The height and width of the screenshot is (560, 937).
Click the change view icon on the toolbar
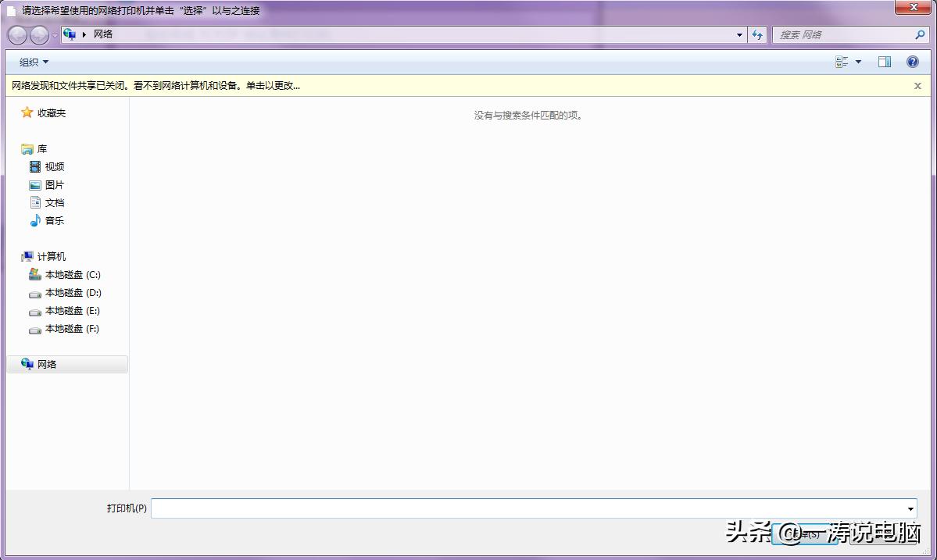pos(840,62)
